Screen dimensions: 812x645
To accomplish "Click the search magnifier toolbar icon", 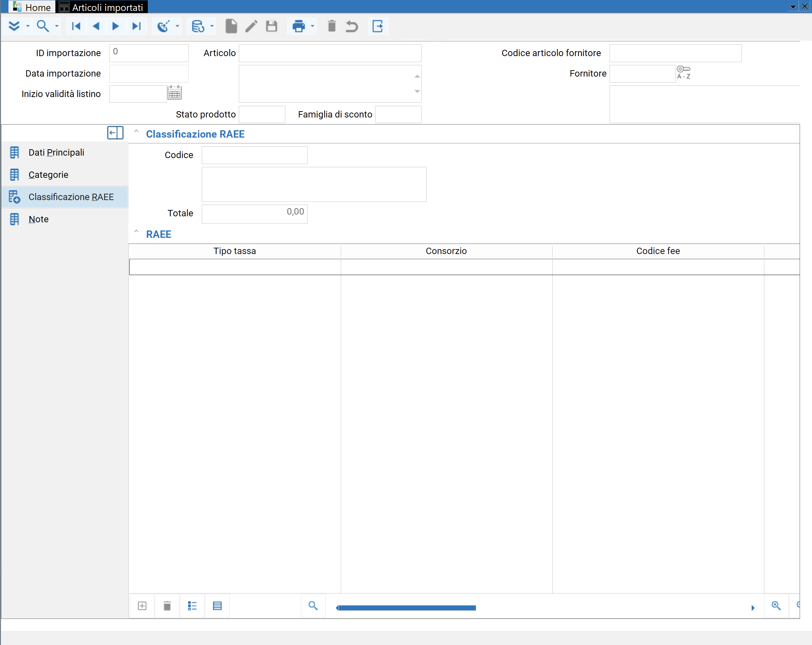I will pos(43,26).
